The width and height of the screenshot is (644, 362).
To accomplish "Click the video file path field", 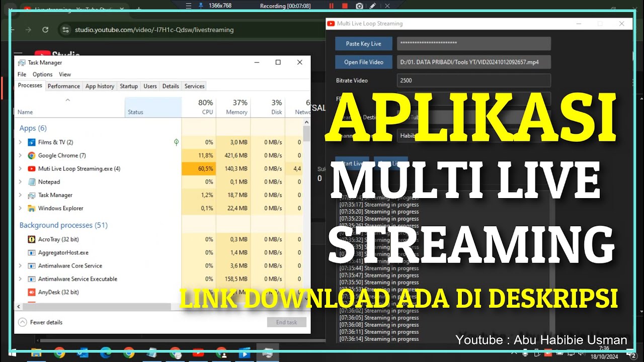I will click(x=473, y=62).
